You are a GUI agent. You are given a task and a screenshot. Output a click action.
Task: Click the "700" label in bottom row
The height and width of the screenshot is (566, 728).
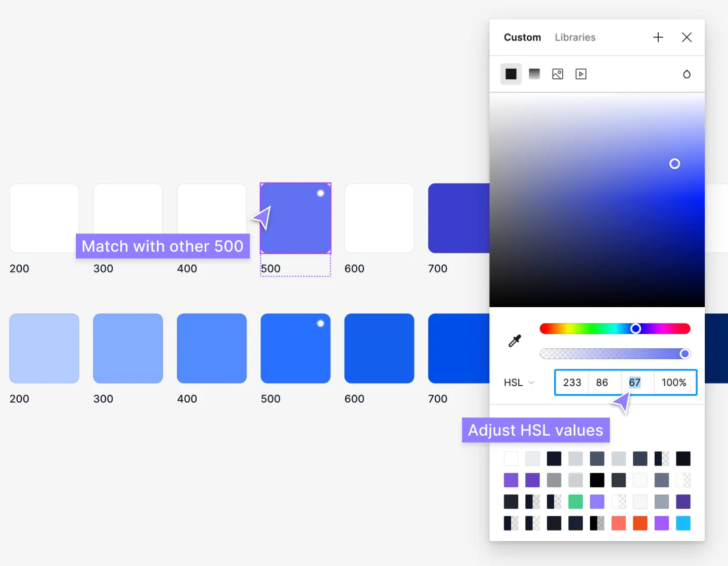438,399
